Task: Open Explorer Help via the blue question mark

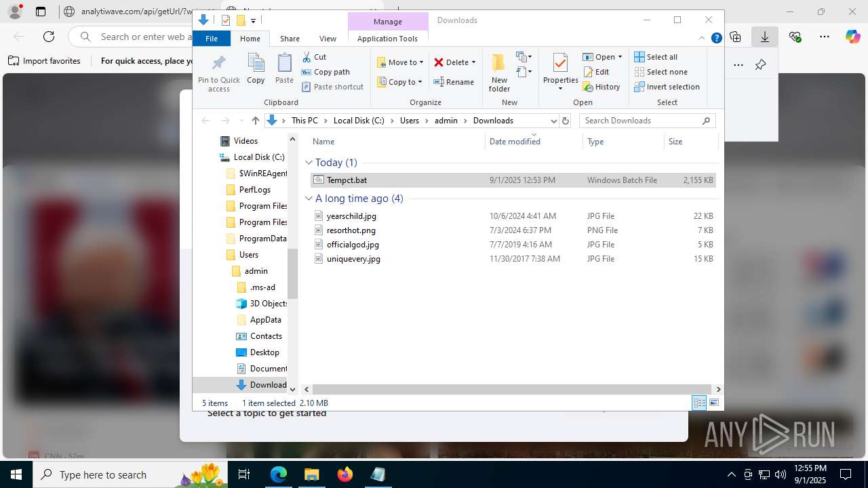Action: click(x=716, y=39)
